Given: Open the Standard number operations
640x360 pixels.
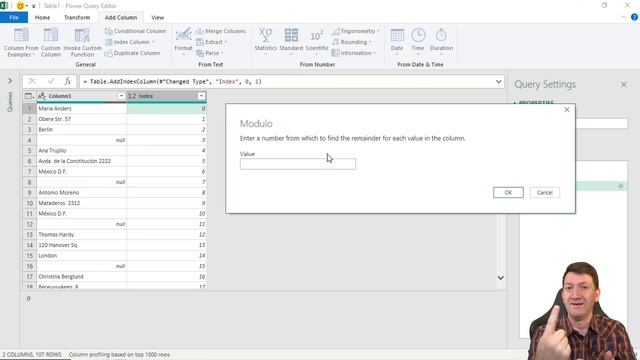Looking at the screenshot, I should (x=291, y=42).
